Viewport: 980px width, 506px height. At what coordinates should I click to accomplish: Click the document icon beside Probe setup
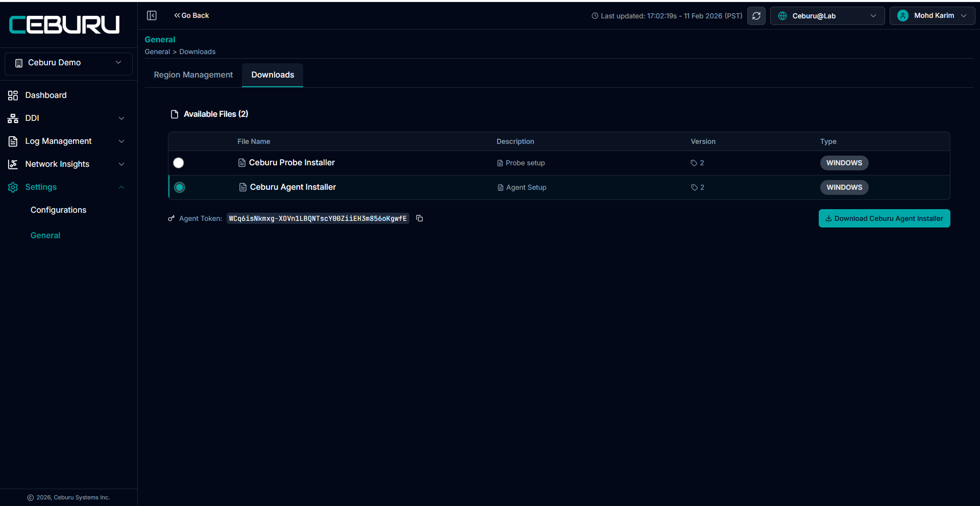pyautogui.click(x=500, y=163)
